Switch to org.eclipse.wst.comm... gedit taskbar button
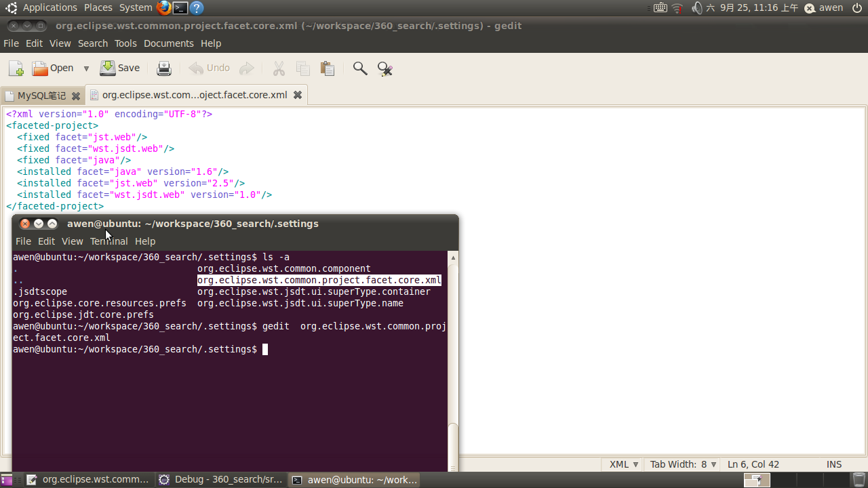The width and height of the screenshot is (868, 488). (87, 480)
